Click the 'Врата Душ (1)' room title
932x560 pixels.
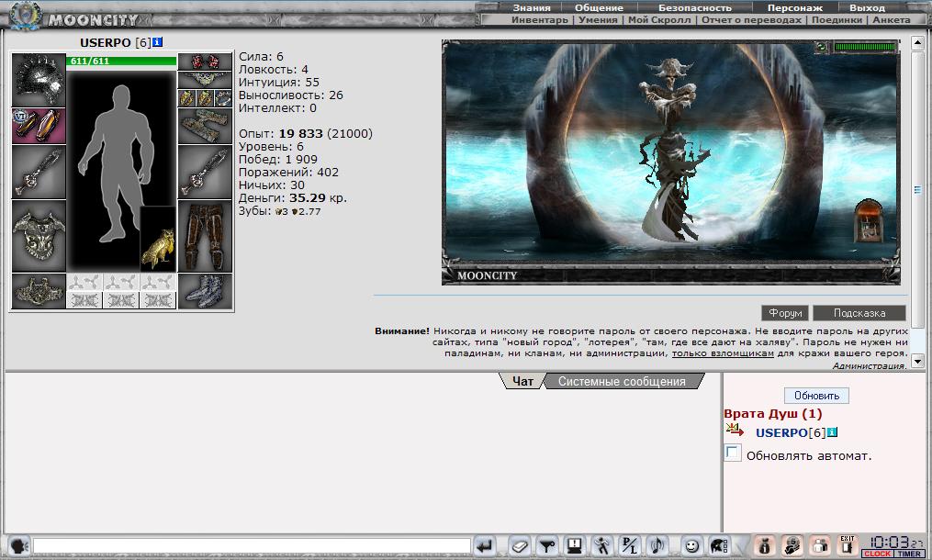773,414
